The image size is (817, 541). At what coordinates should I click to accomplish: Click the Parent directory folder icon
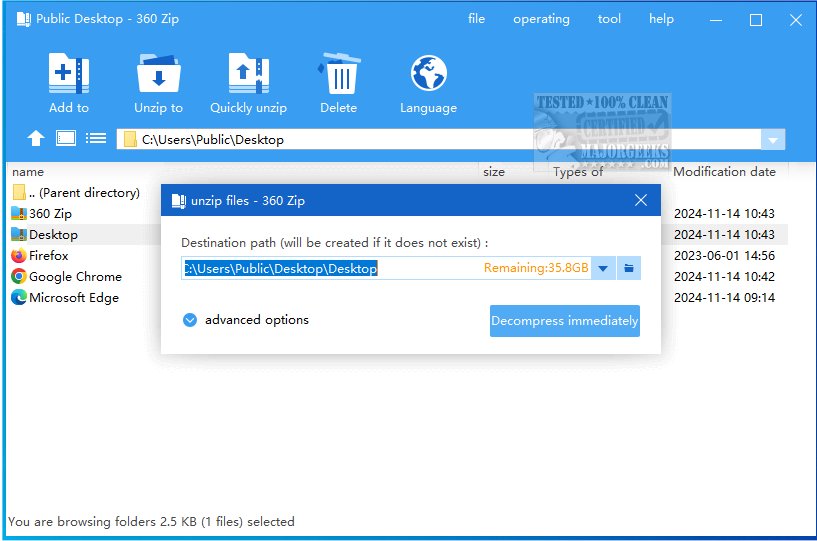(x=19, y=192)
